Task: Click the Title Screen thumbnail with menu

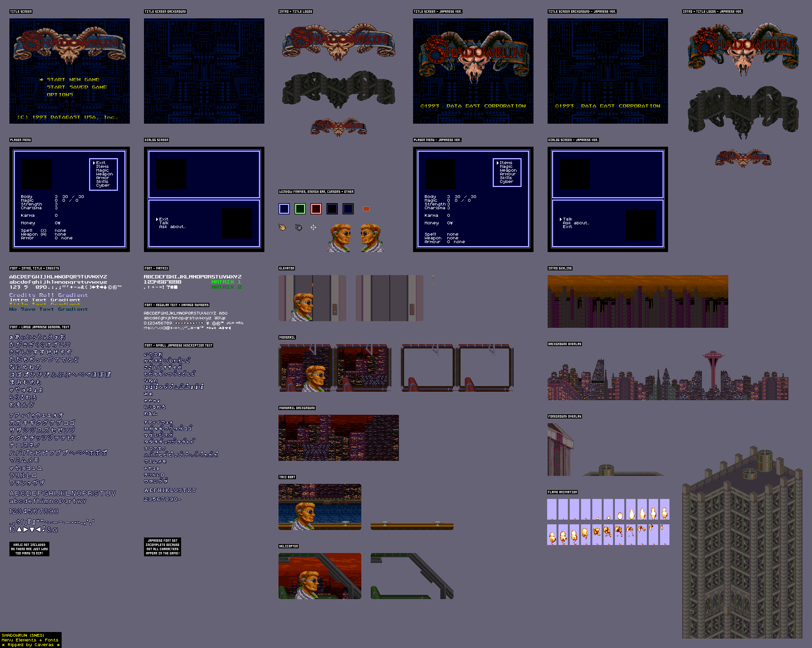Action: (x=70, y=71)
